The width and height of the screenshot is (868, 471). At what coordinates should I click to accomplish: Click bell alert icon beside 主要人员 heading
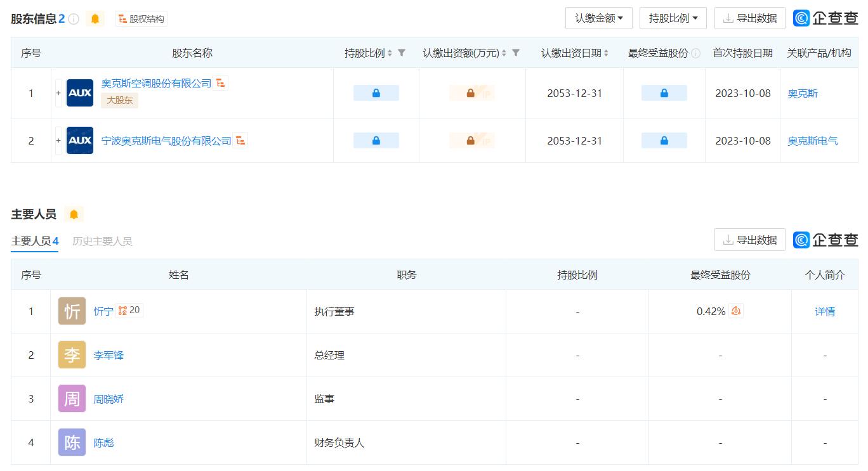click(x=74, y=214)
